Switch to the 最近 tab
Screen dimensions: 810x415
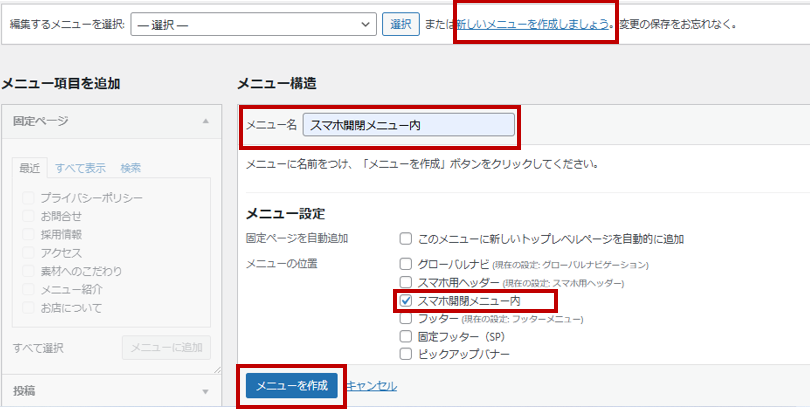(30, 168)
